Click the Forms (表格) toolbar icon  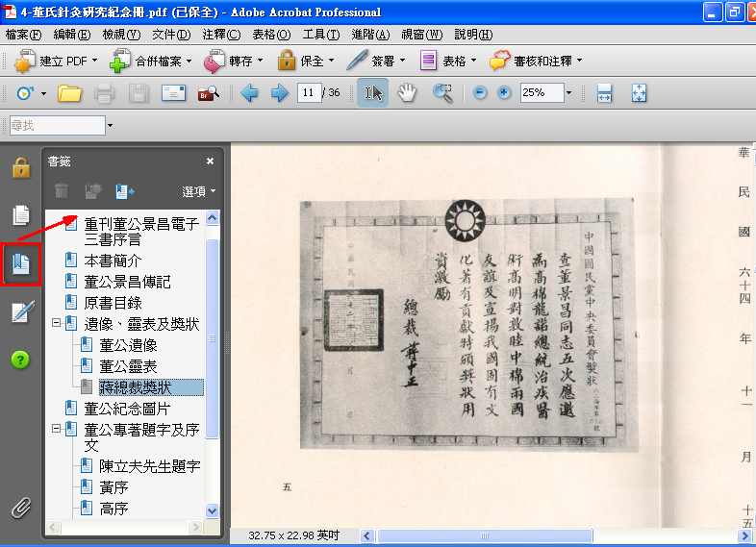(x=428, y=62)
